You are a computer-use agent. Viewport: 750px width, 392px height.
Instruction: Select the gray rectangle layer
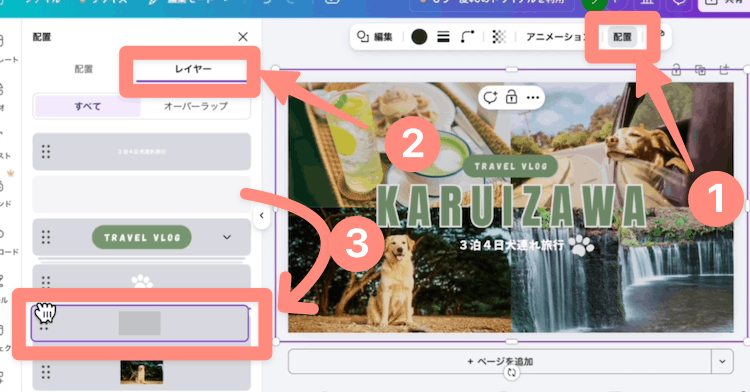tap(140, 323)
